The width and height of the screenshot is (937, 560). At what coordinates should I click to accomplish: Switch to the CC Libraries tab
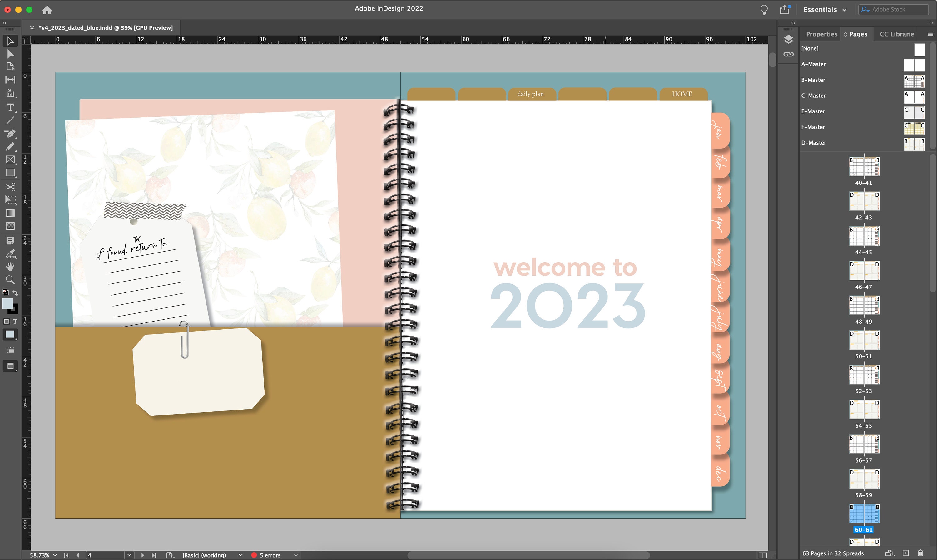897,34
